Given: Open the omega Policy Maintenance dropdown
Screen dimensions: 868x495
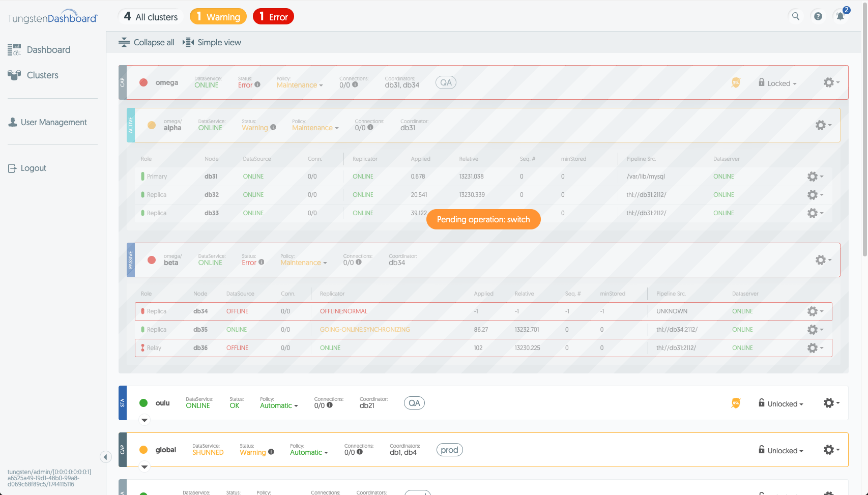Looking at the screenshot, I should pos(300,85).
